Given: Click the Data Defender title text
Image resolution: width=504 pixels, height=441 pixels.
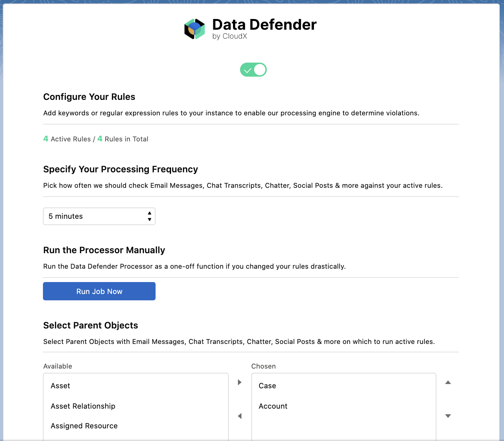Looking at the screenshot, I should (x=264, y=25).
